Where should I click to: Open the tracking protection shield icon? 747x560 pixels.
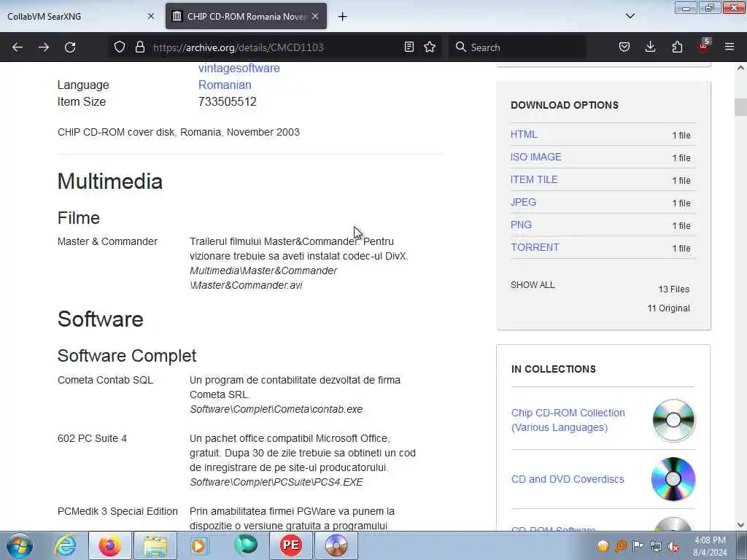click(x=120, y=47)
